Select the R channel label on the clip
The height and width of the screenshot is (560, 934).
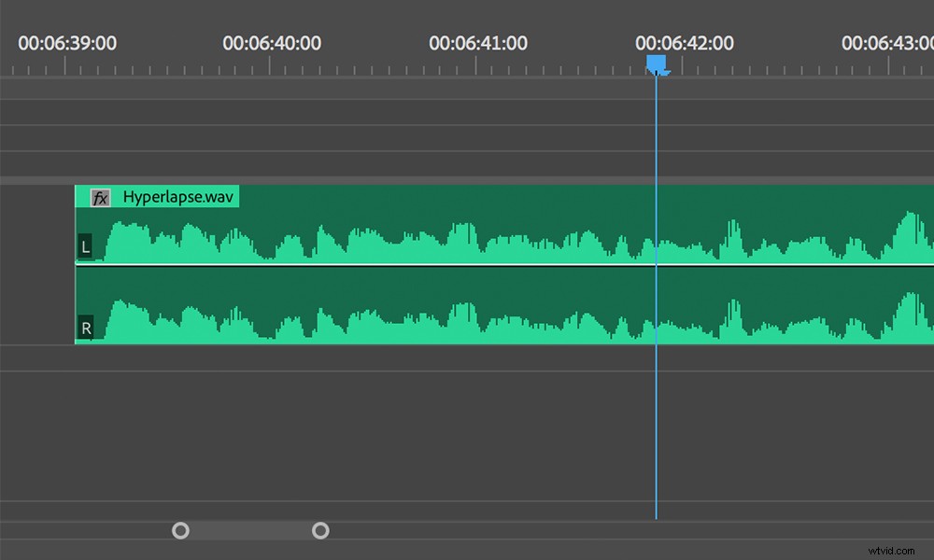click(85, 328)
